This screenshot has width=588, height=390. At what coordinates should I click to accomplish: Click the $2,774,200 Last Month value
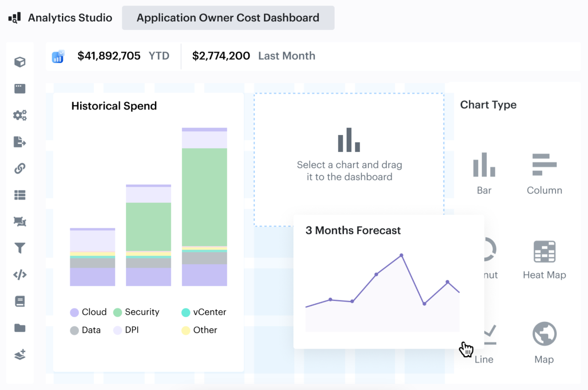pos(221,56)
